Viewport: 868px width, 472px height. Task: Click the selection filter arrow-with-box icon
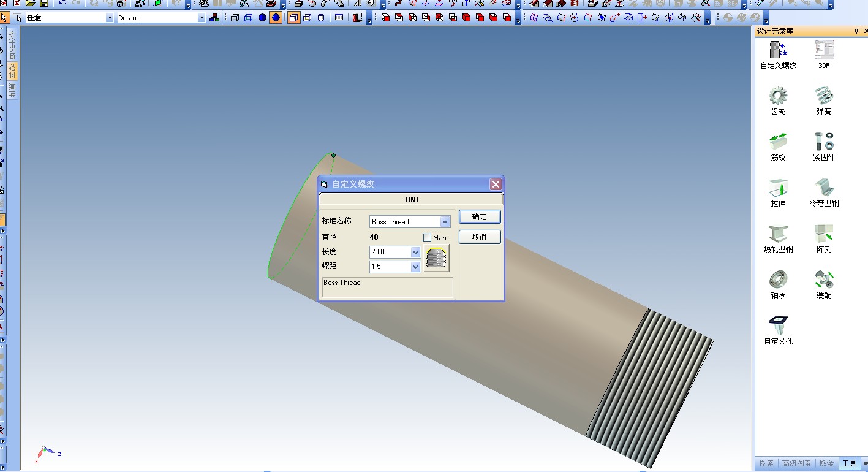pyautogui.click(x=18, y=18)
